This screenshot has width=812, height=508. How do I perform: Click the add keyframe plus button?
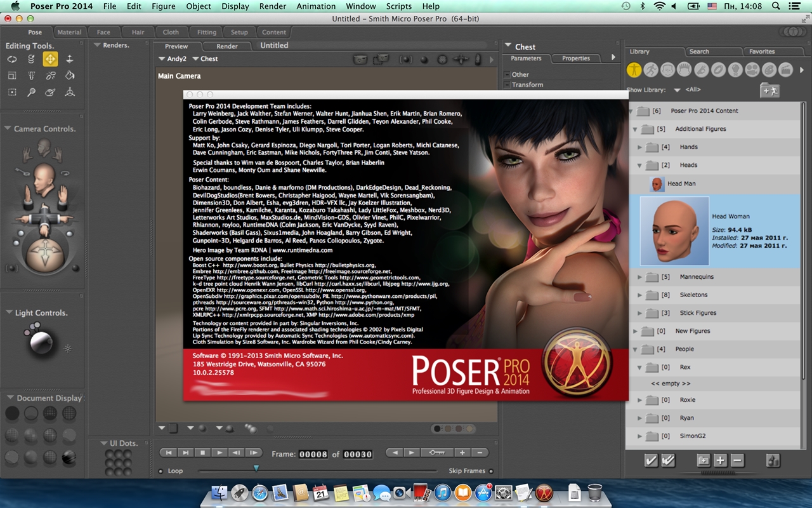click(x=462, y=453)
